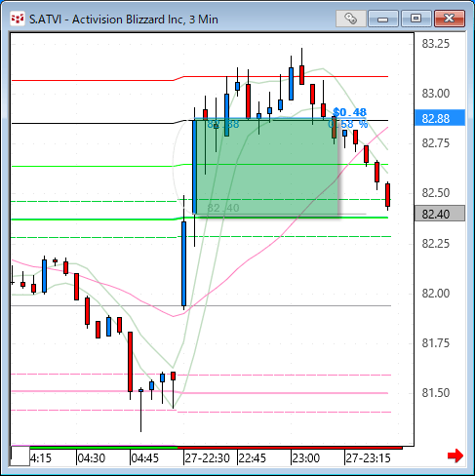This screenshot has height=476, width=475.
Task: Click the 04:45 time axis label
Action: pos(144,458)
